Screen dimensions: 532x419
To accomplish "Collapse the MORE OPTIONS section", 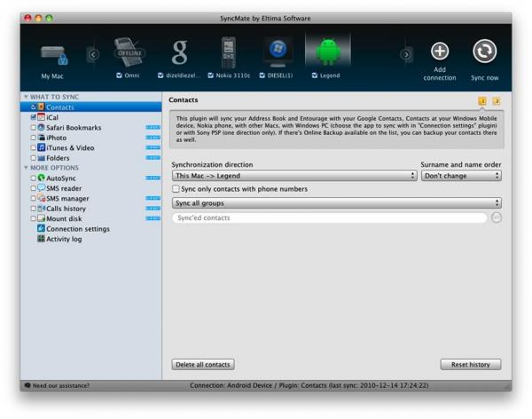I will point(26,168).
